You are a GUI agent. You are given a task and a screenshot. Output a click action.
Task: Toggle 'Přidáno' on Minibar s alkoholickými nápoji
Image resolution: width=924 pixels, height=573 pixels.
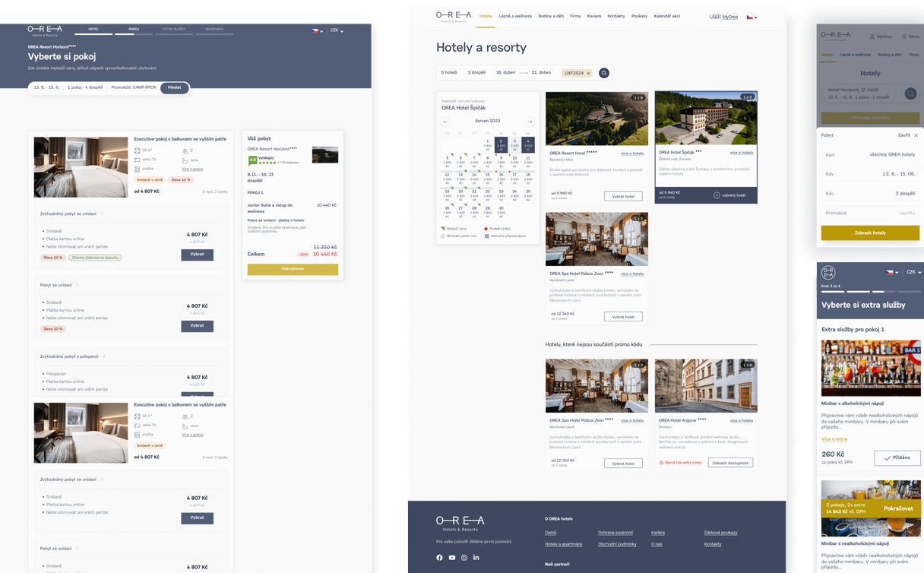click(x=897, y=457)
